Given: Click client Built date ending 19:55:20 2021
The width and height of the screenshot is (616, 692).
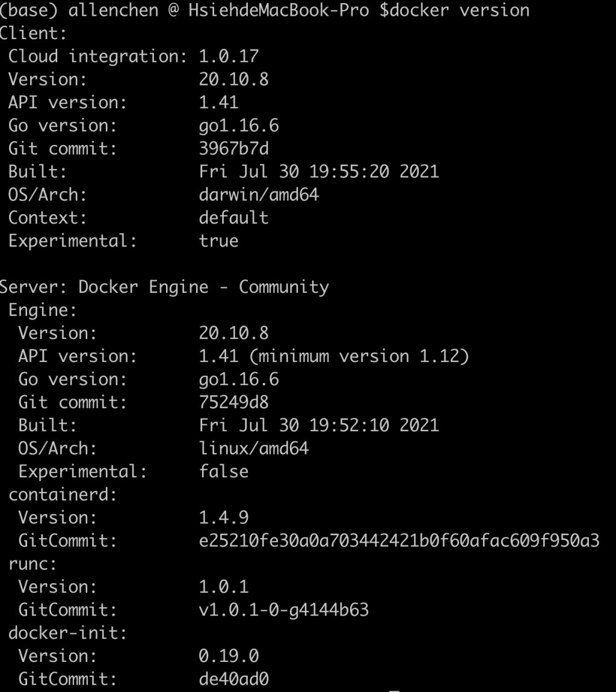Looking at the screenshot, I should click(x=319, y=172).
